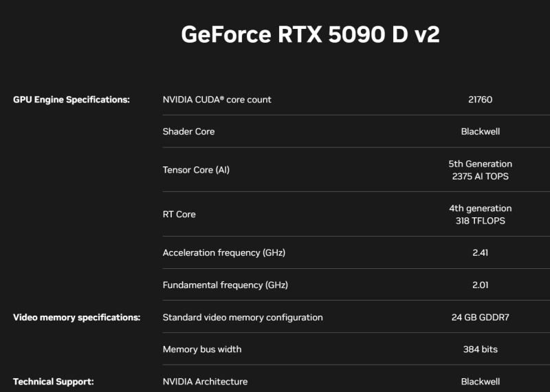
Task: Click the NVIDIA Architecture row label
Action: (x=205, y=381)
